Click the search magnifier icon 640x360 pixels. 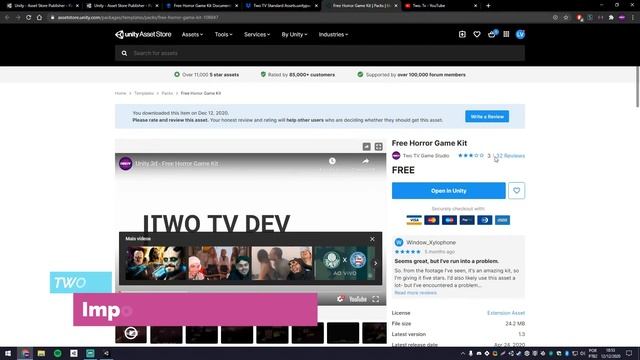tap(124, 53)
